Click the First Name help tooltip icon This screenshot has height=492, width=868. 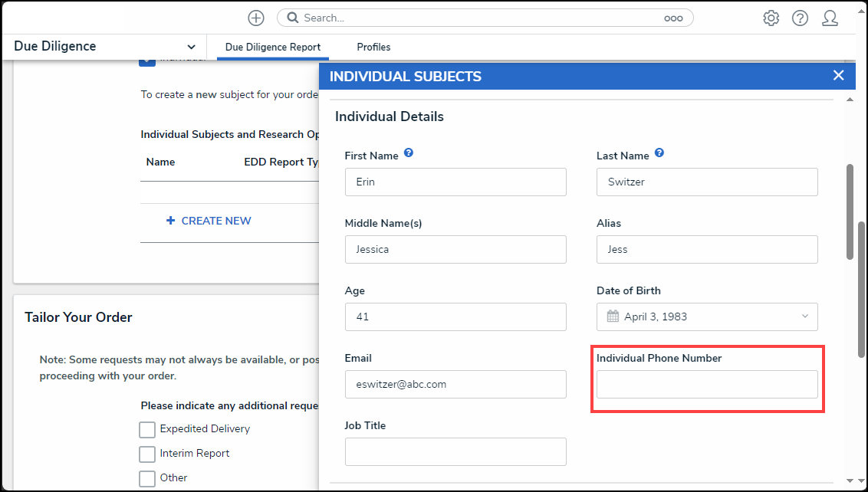tap(409, 153)
